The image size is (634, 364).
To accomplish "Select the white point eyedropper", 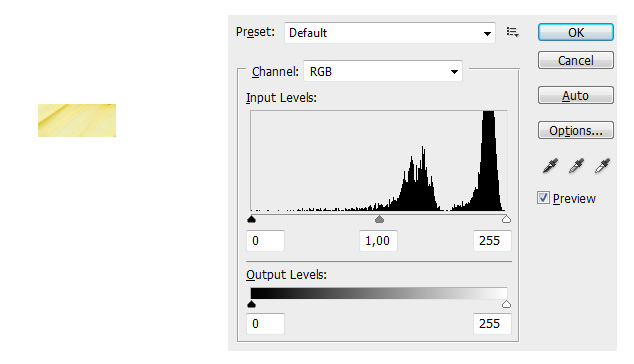I will (x=602, y=165).
